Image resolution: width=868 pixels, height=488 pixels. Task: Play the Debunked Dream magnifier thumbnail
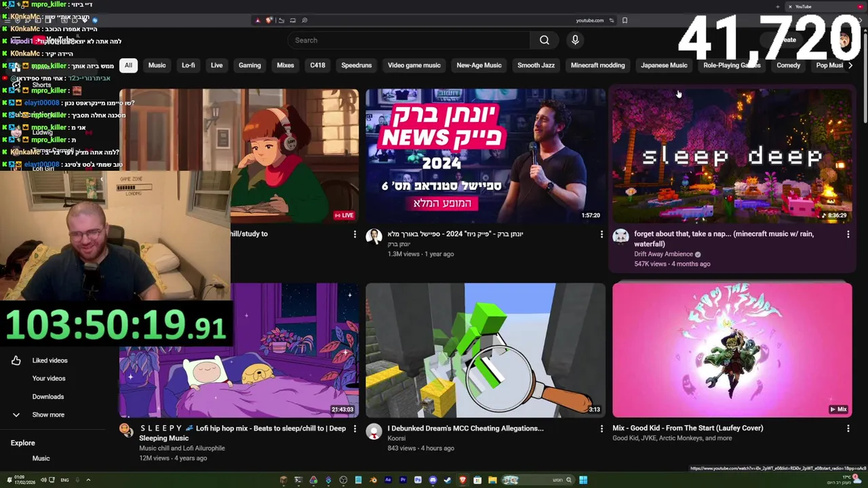[x=485, y=350]
